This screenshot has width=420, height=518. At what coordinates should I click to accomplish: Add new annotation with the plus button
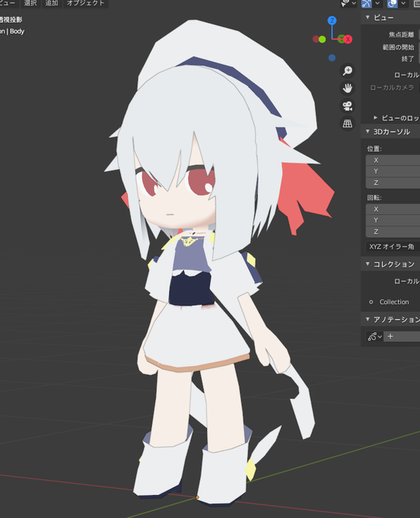[x=390, y=336]
